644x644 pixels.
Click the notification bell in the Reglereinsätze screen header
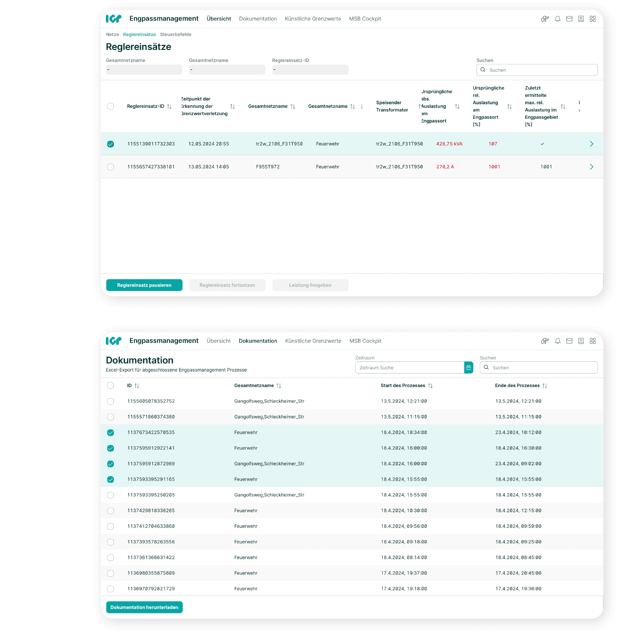point(557,19)
